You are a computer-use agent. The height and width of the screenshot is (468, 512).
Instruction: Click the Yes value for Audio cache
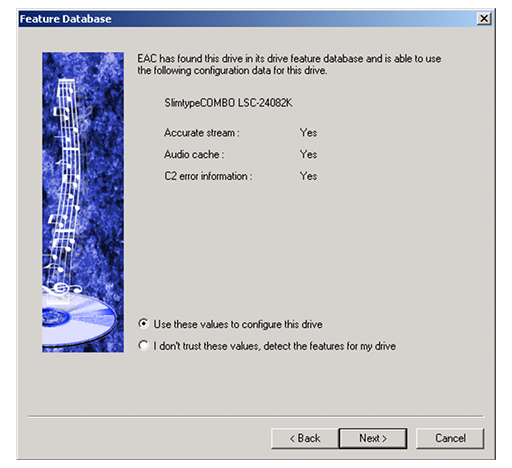(308, 154)
